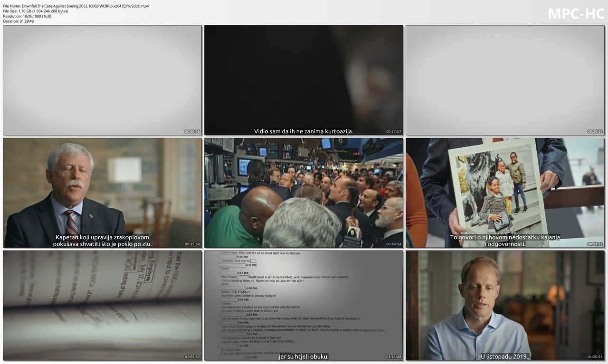Click the 00:44:54 timestamp label
This screenshot has width=608, height=364.
(394, 244)
